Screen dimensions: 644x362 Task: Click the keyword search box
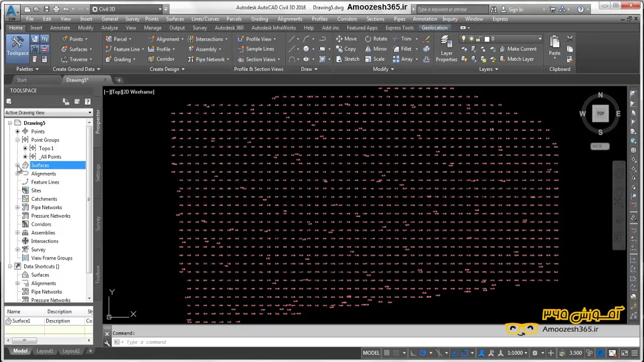(x=452, y=10)
